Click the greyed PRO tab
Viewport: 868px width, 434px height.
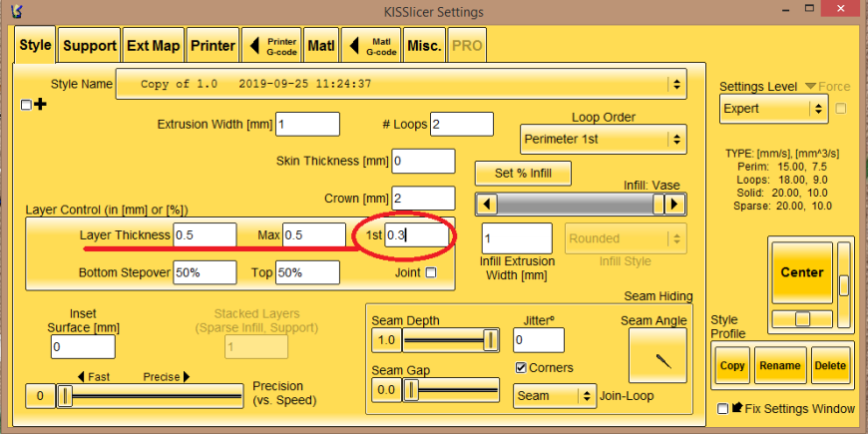pyautogui.click(x=467, y=46)
